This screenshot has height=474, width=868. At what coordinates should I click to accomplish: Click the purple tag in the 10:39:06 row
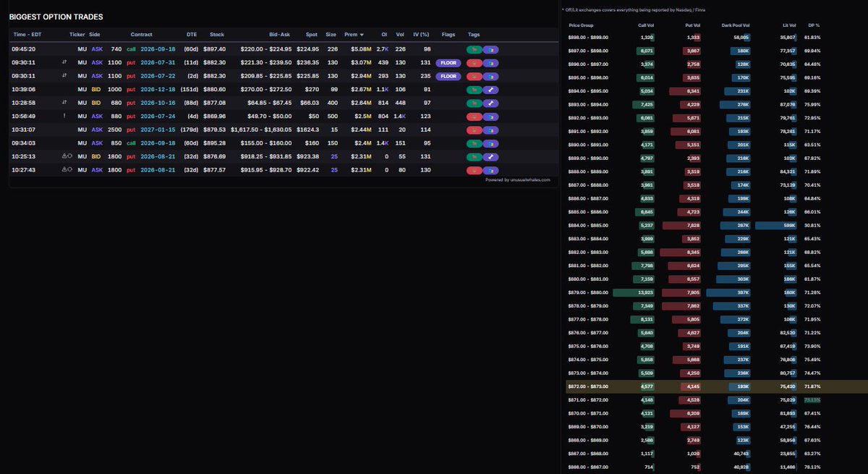tap(490, 90)
